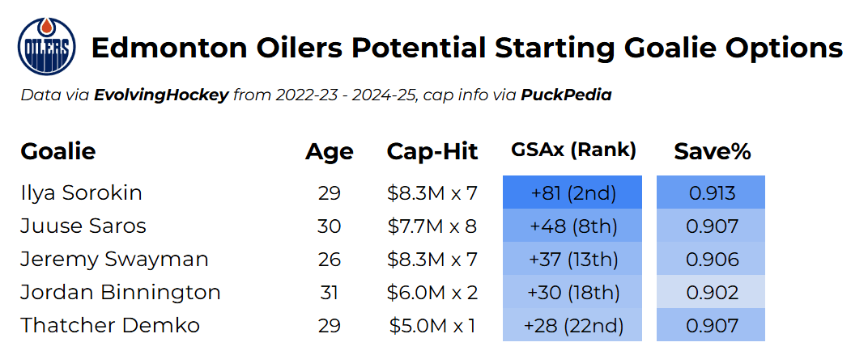868x355 pixels.
Task: Open the PuckPedia cap info link
Action: (x=565, y=95)
